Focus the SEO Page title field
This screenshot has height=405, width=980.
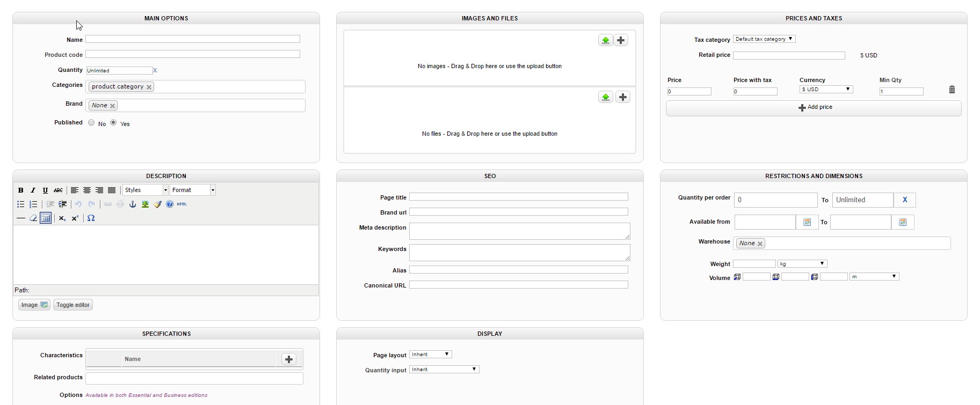click(x=519, y=197)
